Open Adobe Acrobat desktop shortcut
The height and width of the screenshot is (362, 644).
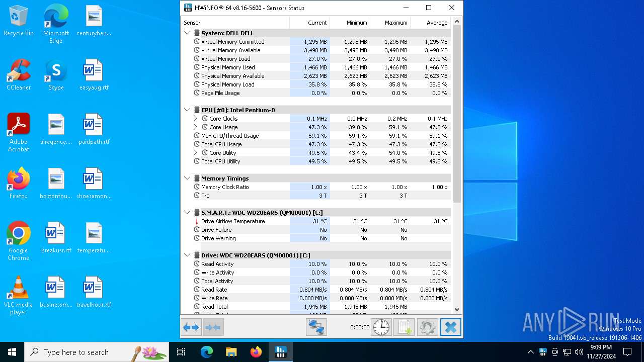point(19,133)
